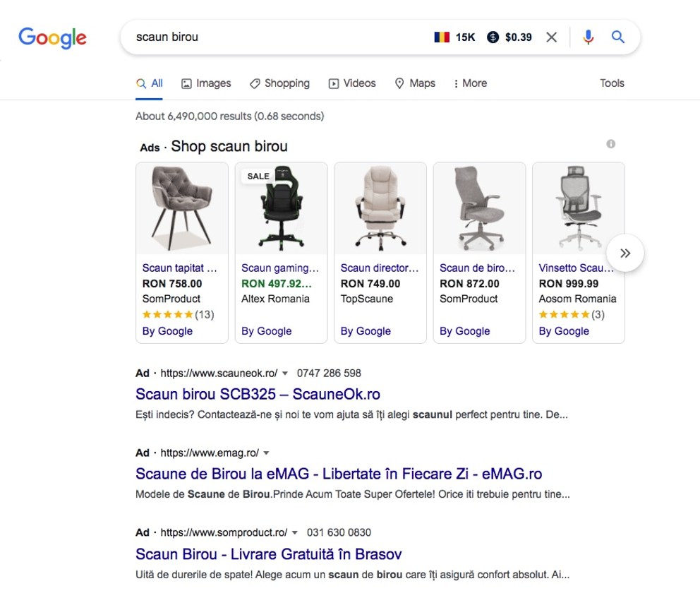
Task: Click the five-star rating with 3 reviews
Action: tap(572, 314)
